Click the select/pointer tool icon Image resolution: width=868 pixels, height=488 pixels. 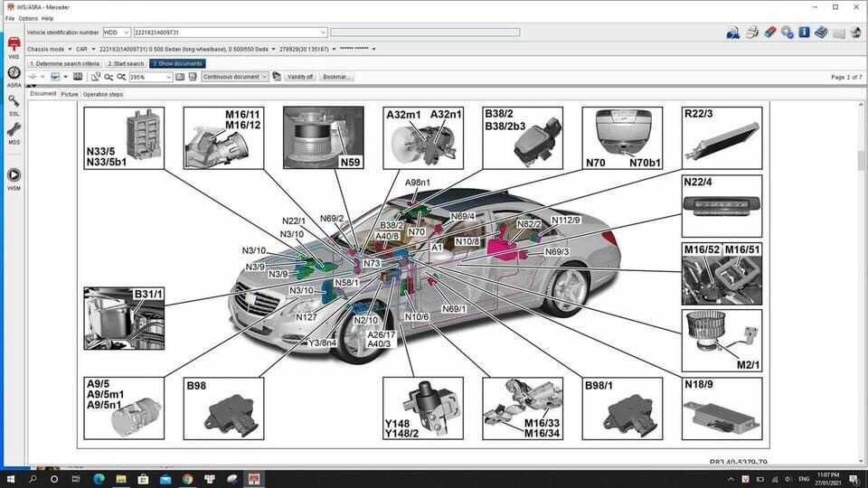tap(96, 77)
